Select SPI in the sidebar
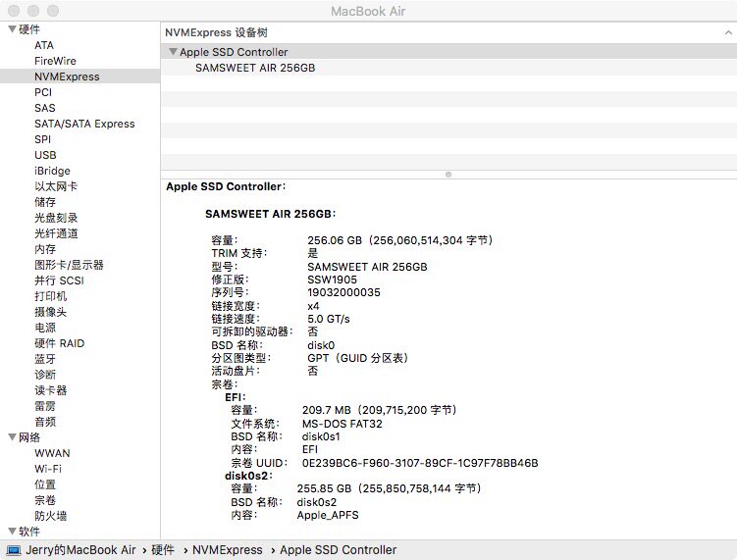This screenshot has width=737, height=560. 42,139
